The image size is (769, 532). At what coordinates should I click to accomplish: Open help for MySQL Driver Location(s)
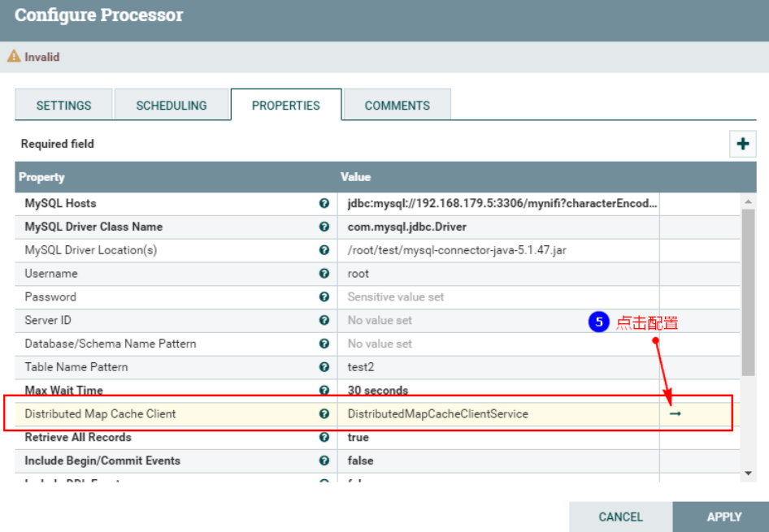click(324, 250)
